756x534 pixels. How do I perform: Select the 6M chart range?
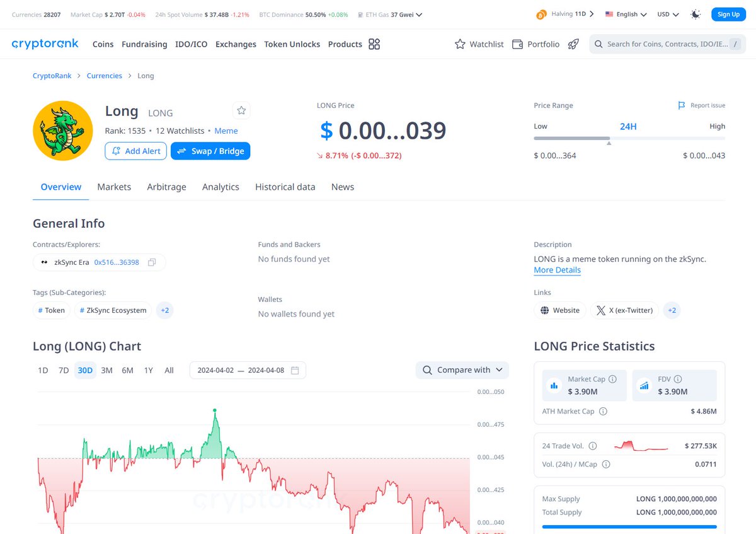[127, 370]
